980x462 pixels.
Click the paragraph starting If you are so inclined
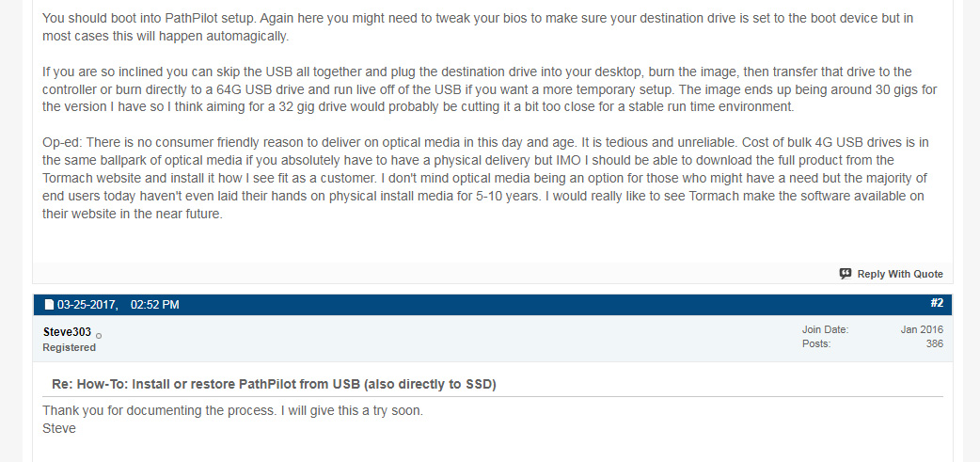490,88
